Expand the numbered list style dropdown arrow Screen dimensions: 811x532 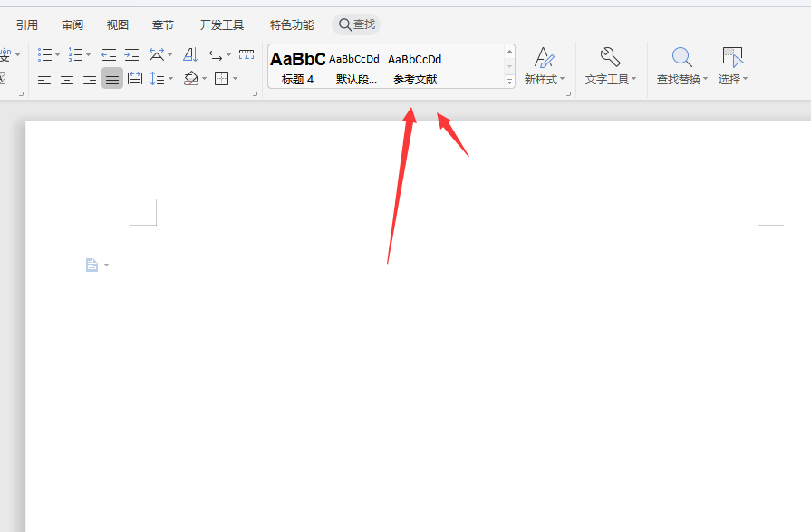point(89,55)
